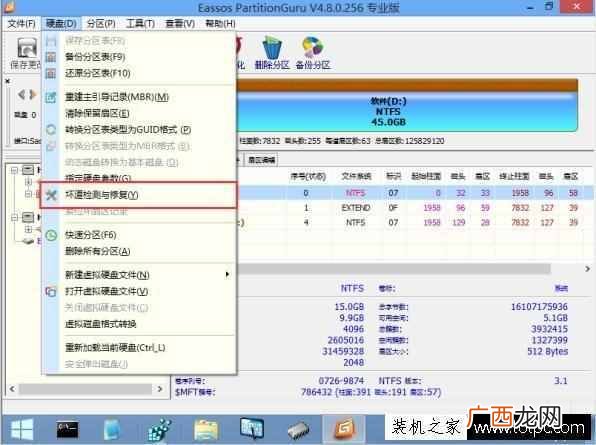The width and height of the screenshot is (596, 445).
Task: Select the first hard disk icon in tree
Action: coord(28,170)
